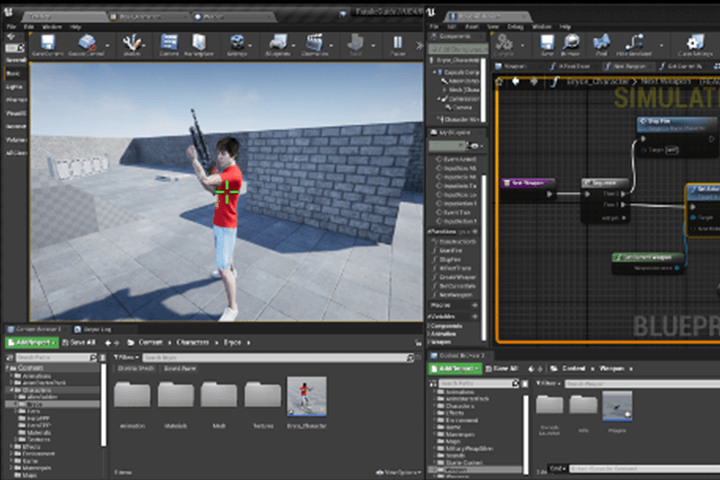Open the Blueprints dropdown arrow

[293, 45]
